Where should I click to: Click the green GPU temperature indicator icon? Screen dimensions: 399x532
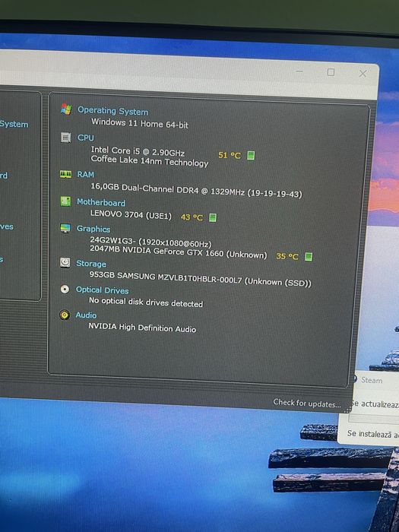(x=308, y=257)
